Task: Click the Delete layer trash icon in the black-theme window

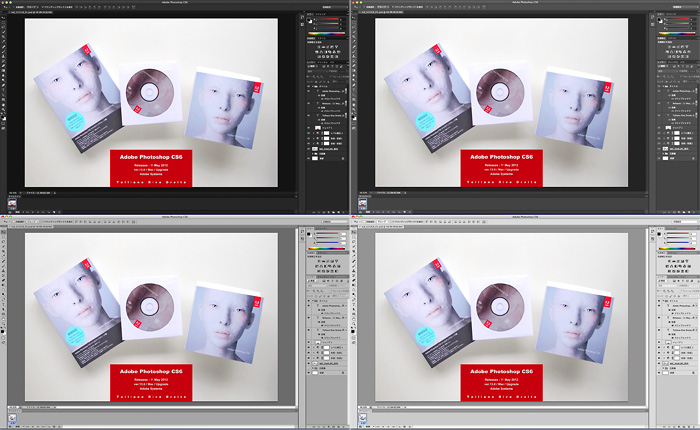Action: click(x=343, y=212)
